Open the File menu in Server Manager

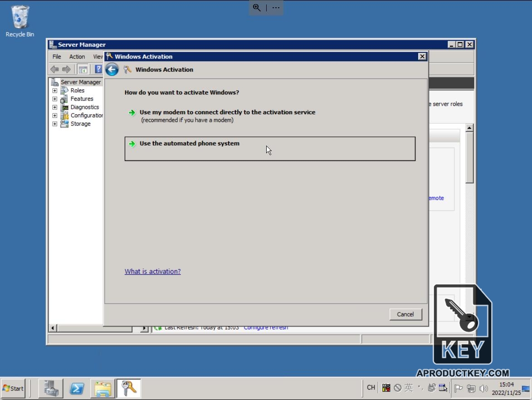pos(57,57)
